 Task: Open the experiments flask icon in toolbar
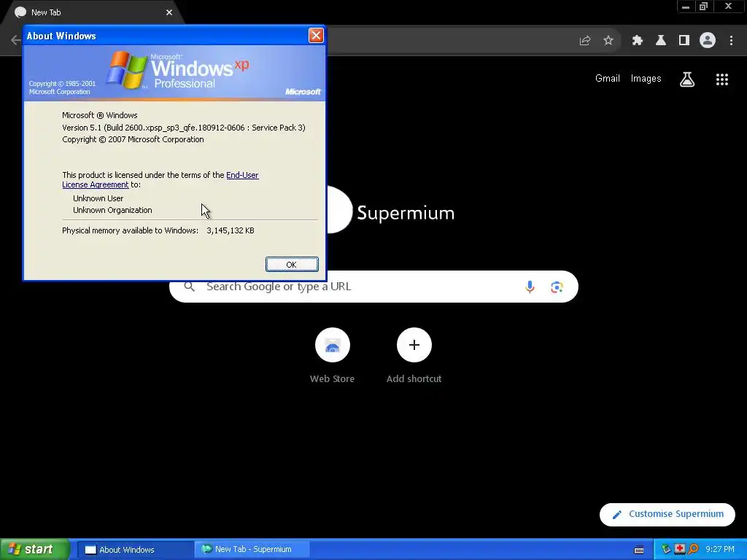[661, 41]
